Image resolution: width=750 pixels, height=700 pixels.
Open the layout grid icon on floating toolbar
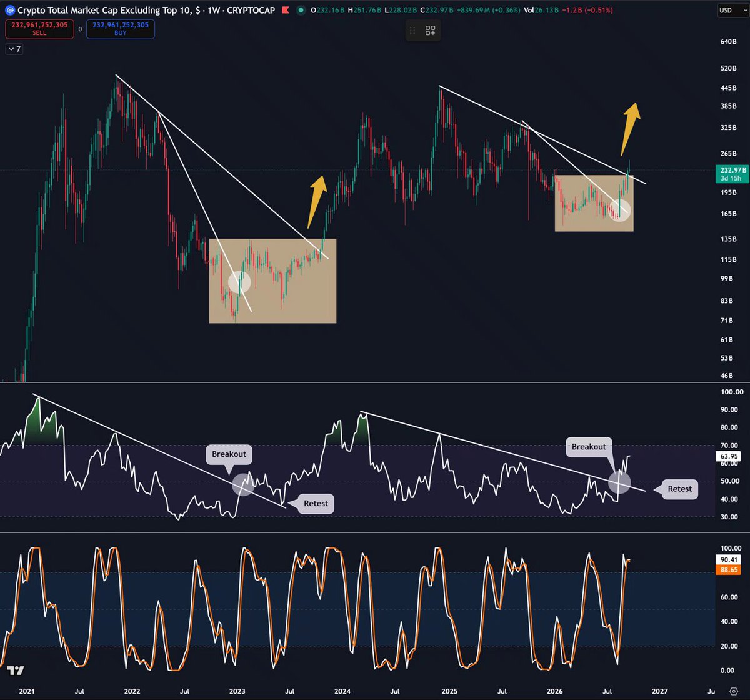431,30
